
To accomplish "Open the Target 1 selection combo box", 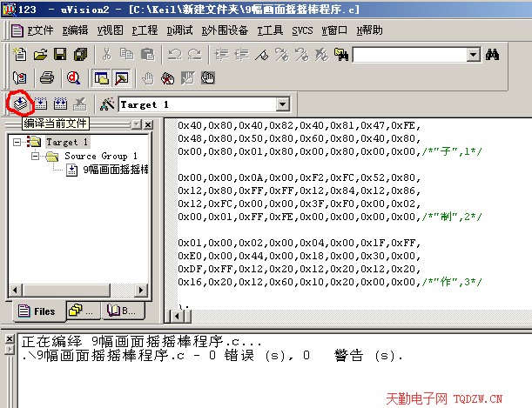I will [204, 104].
